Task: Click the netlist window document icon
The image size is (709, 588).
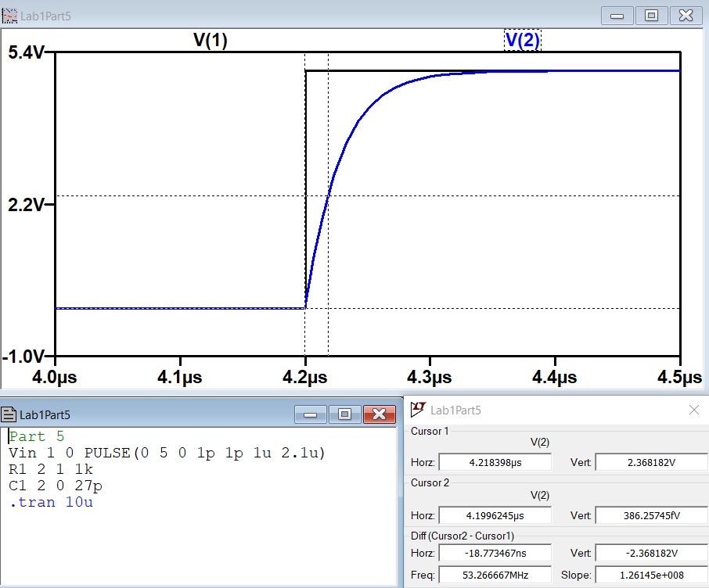Action: [x=9, y=414]
